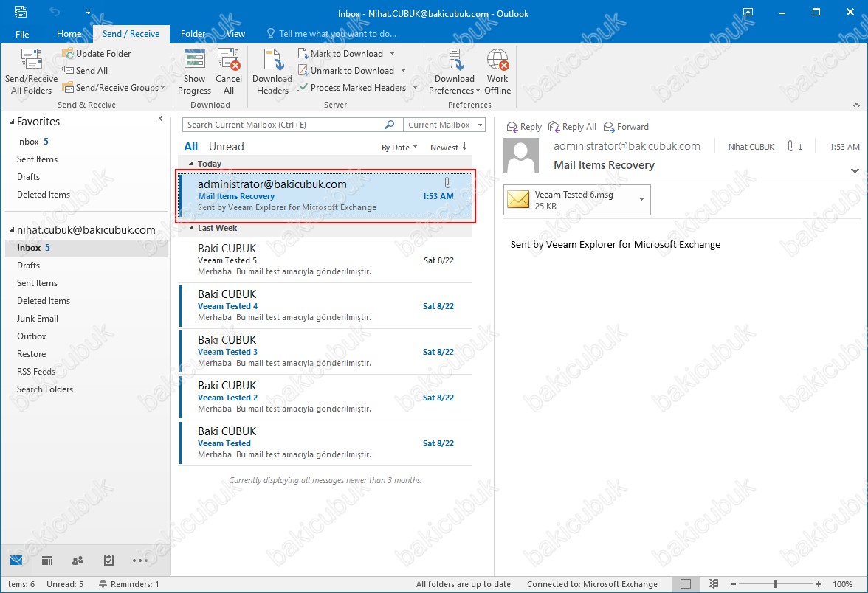Screen dimensions: 868x593
Task: Open Send/Receive Groups dropdown
Action: 114,87
